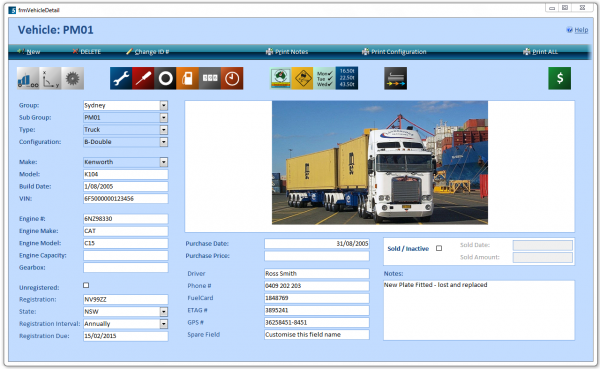Select Print Configuration in the toolbar
Viewport: 600px width, 369px height.
click(394, 52)
